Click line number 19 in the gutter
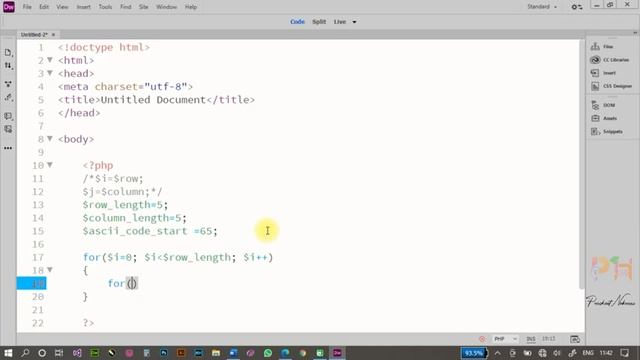This screenshot has width=640, height=360. click(38, 283)
